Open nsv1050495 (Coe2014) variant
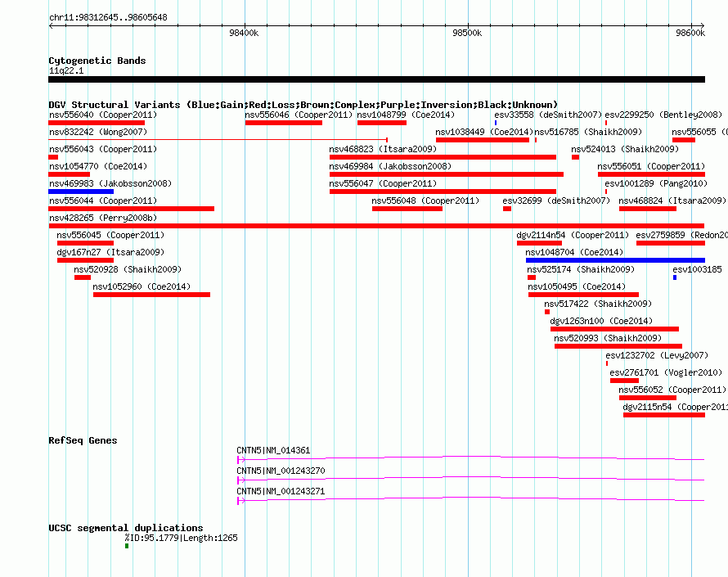Screen dimensions: 728x577 pyautogui.click(x=577, y=286)
